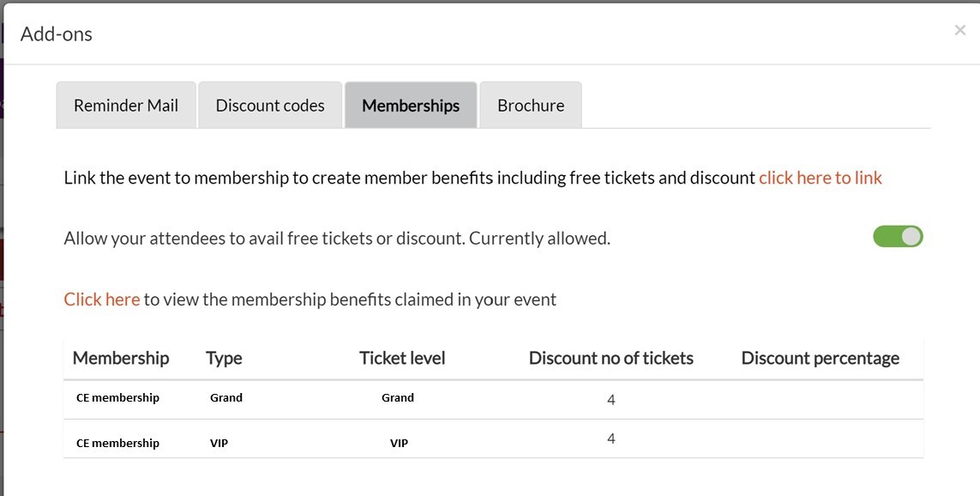Click the Membership column header
The width and height of the screenshot is (980, 496).
coord(121,358)
